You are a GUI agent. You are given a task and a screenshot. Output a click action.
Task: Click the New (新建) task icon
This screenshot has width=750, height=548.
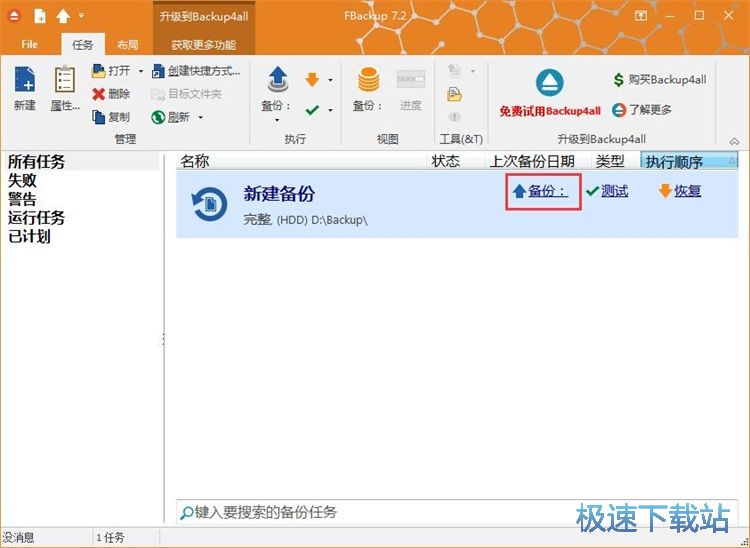tap(24, 80)
